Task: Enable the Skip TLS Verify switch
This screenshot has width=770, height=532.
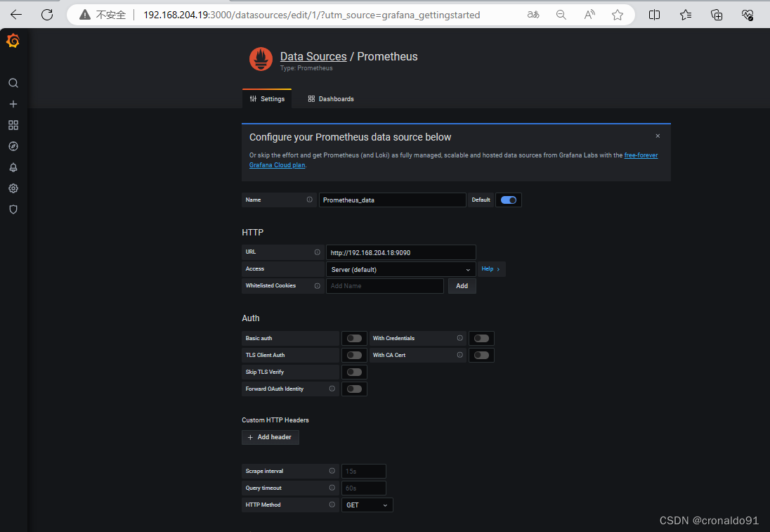Action: [x=354, y=372]
